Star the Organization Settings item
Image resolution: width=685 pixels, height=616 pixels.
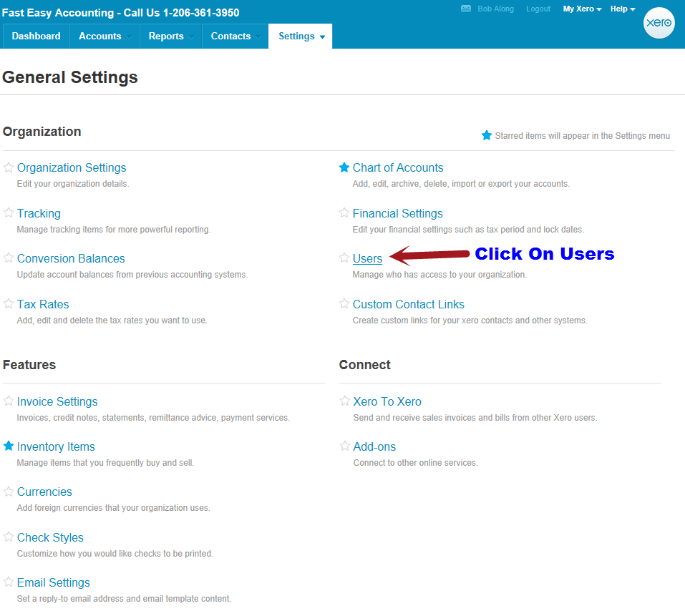[x=9, y=168]
